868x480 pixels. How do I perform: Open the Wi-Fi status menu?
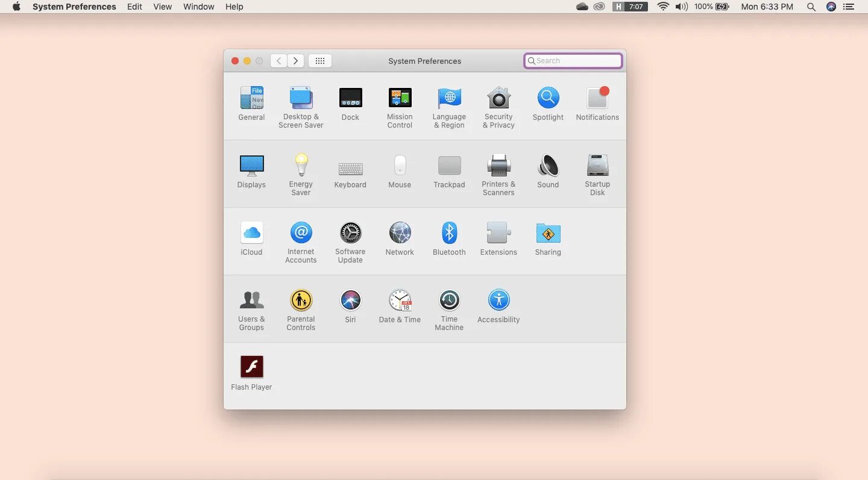(663, 7)
